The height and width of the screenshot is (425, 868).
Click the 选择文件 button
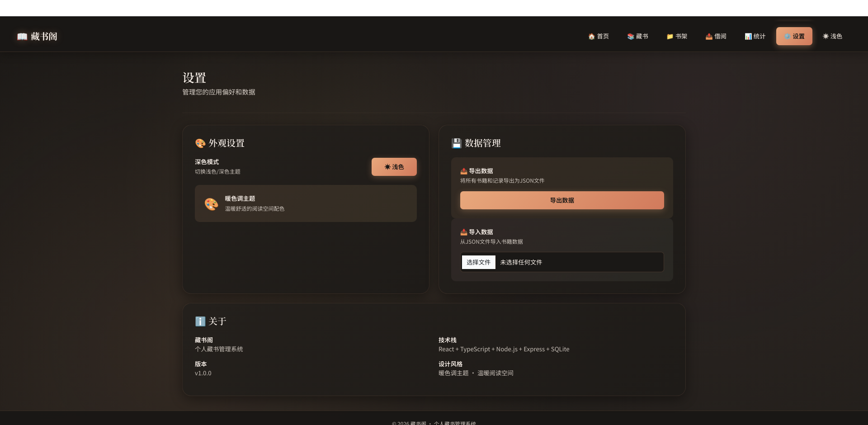[478, 262]
